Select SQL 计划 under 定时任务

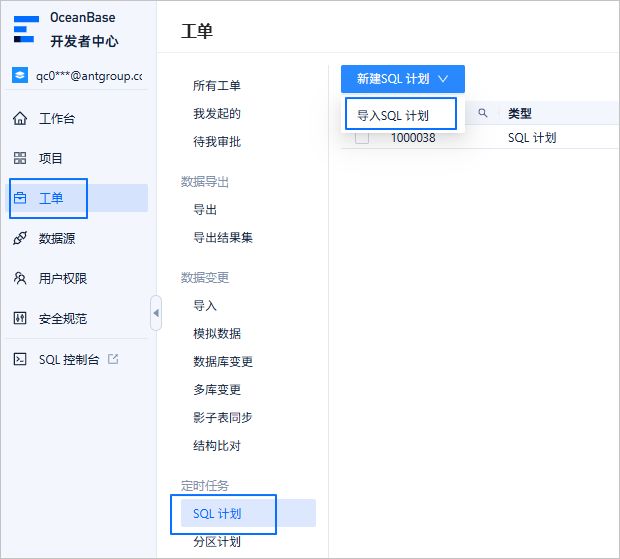pos(248,513)
